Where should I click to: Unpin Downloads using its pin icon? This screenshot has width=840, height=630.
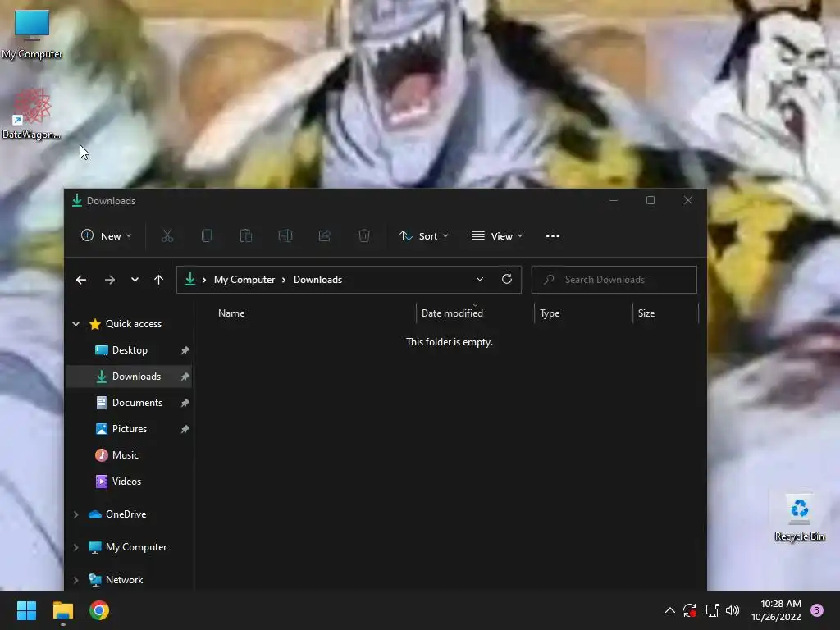pos(185,377)
